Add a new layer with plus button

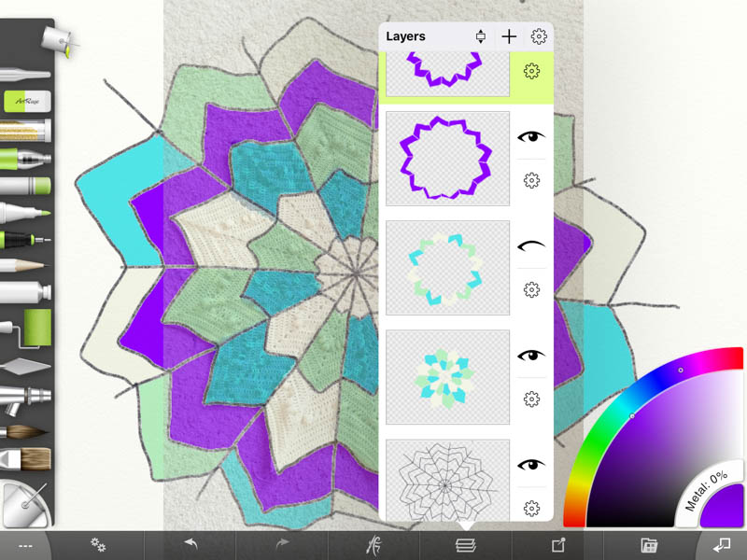[509, 36]
